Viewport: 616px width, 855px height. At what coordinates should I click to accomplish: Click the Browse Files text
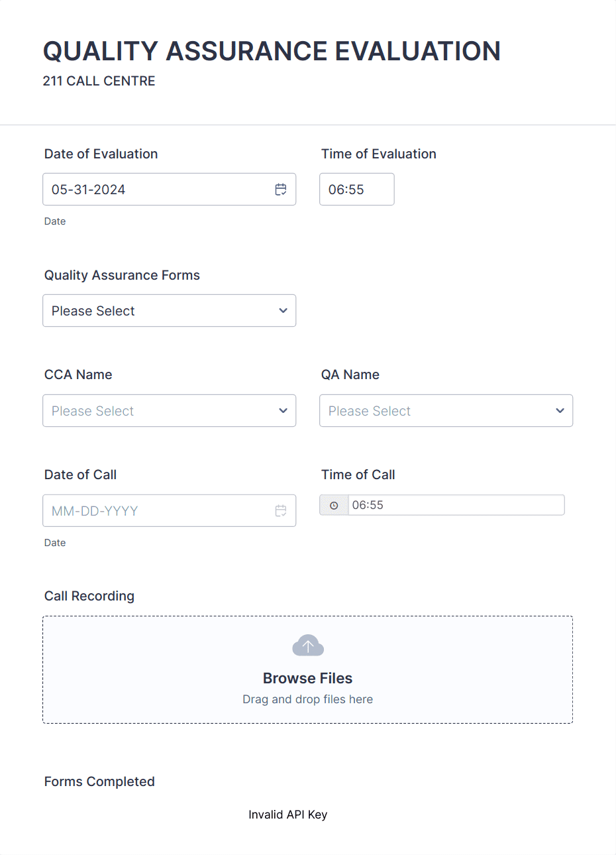pyautogui.click(x=307, y=678)
